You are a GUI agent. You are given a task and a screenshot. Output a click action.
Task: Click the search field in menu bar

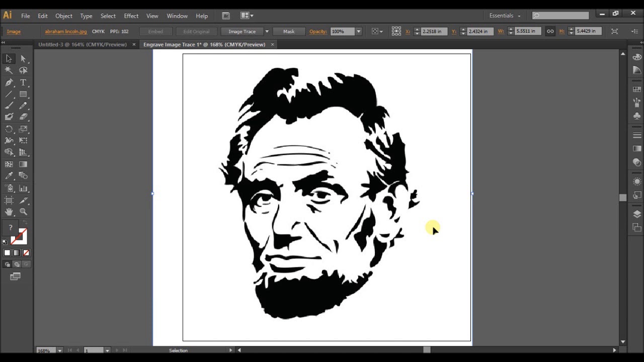coord(560,16)
